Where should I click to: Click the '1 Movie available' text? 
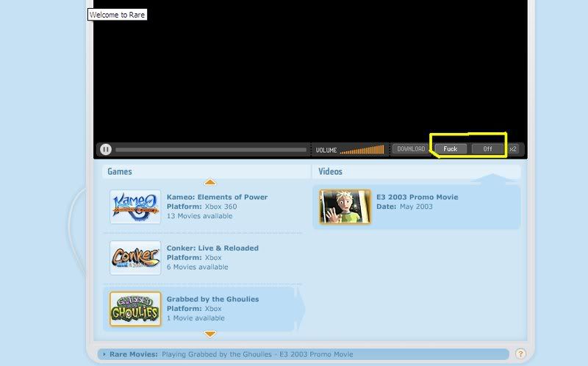coord(196,318)
